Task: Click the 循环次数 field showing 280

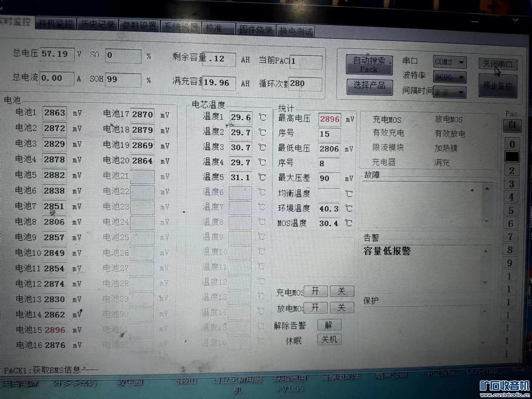Action: pyautogui.click(x=305, y=84)
